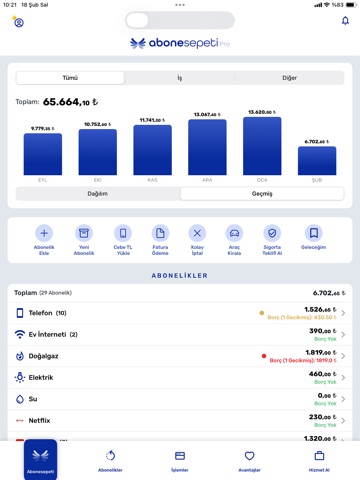
Task: Click the EKİ bar in chart
Action: click(x=98, y=152)
